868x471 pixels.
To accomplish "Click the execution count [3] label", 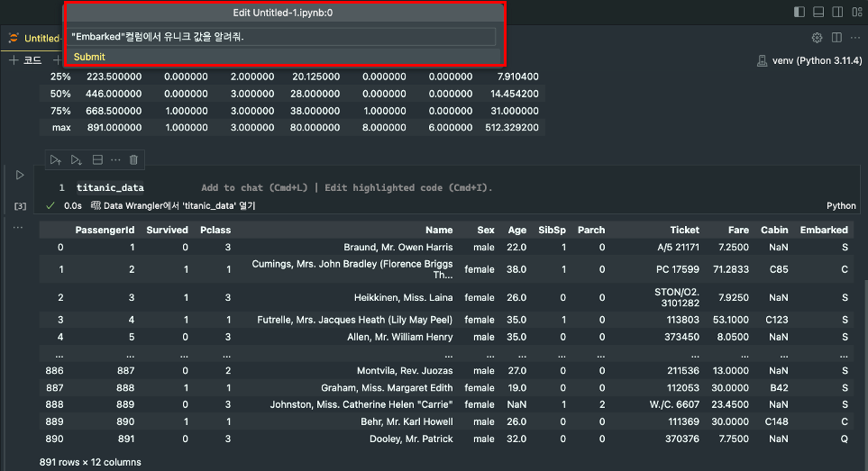I will 20,205.
